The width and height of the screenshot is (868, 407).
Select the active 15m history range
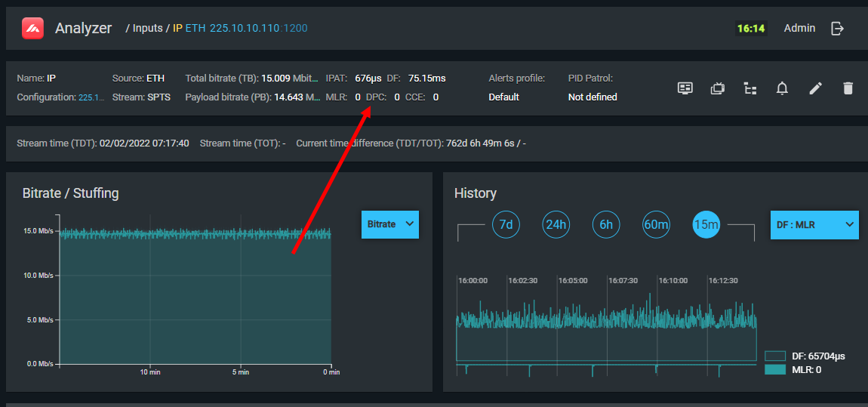point(706,224)
